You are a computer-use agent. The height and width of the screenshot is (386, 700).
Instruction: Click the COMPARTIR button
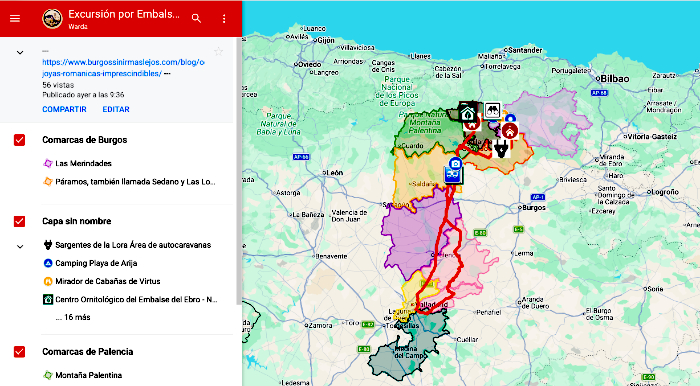(x=64, y=109)
